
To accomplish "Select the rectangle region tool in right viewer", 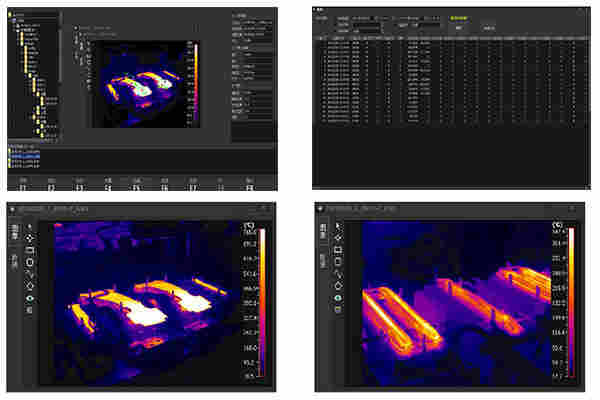I will (x=337, y=250).
